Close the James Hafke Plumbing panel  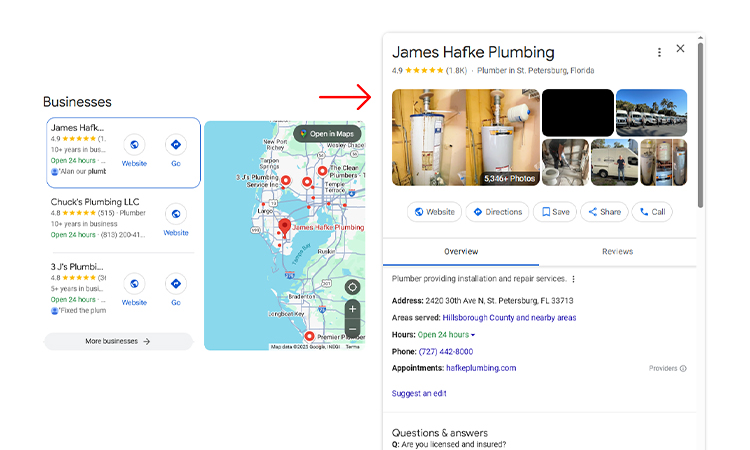pos(681,49)
